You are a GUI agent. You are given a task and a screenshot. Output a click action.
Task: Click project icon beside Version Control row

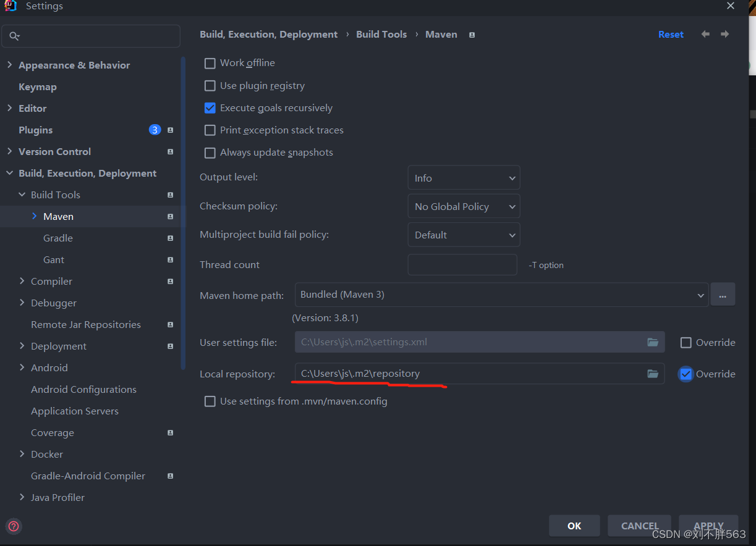pyautogui.click(x=170, y=151)
